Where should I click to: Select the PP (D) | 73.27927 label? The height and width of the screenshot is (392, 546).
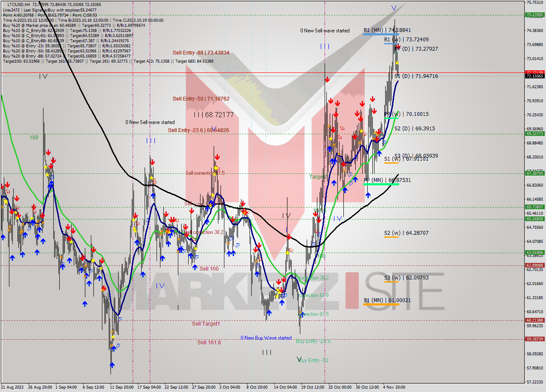pos(416,49)
